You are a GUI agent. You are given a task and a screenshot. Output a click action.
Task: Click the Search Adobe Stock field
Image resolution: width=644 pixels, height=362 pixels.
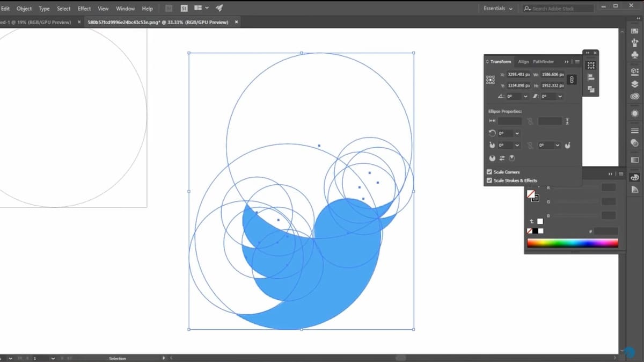pyautogui.click(x=558, y=9)
